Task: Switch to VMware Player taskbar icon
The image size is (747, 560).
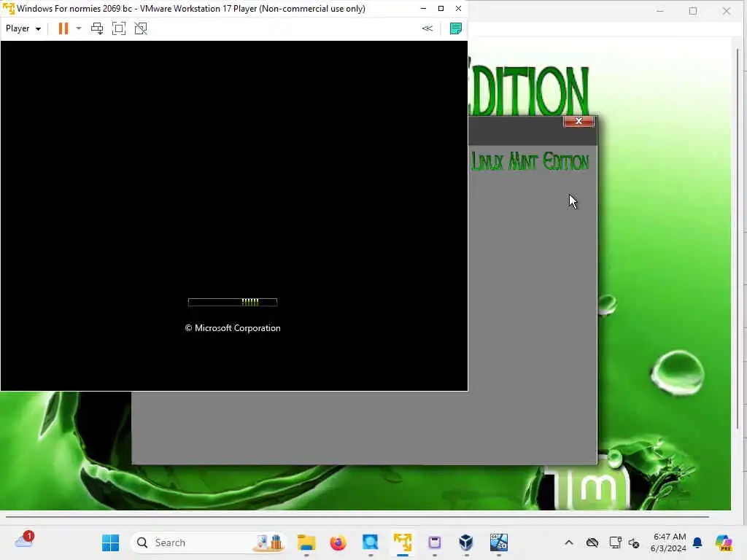Action: coord(403,542)
